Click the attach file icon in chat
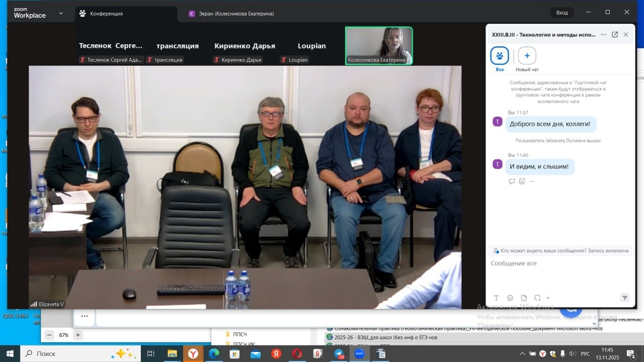The width and height of the screenshot is (644, 362). (x=524, y=298)
